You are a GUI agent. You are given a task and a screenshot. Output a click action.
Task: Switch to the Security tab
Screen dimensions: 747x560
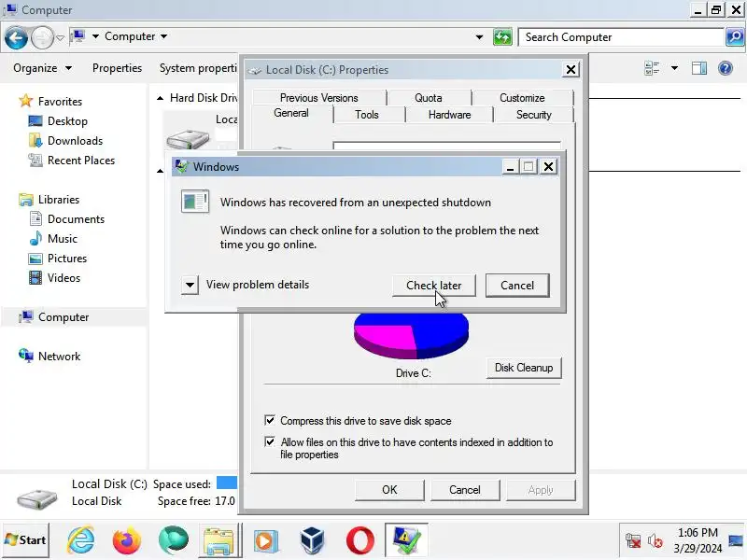point(533,114)
